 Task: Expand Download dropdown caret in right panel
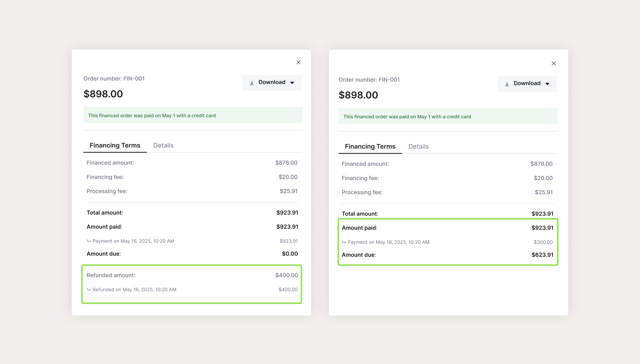547,84
